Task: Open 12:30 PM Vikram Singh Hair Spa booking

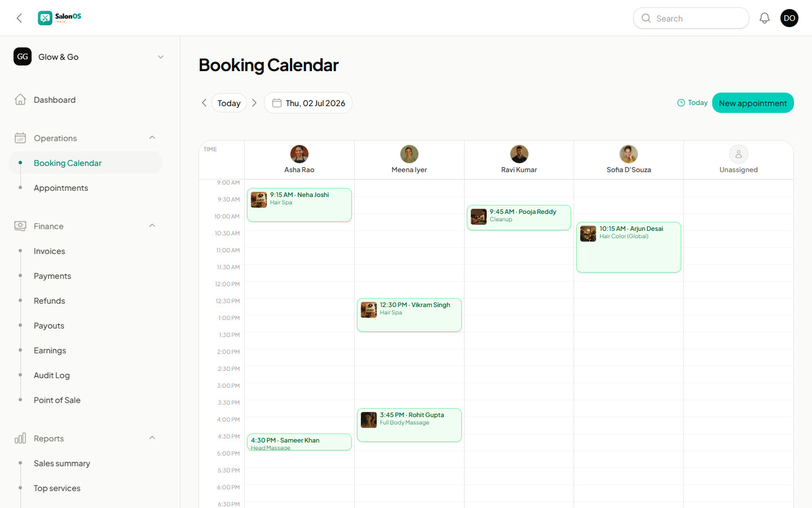Action: (409, 315)
